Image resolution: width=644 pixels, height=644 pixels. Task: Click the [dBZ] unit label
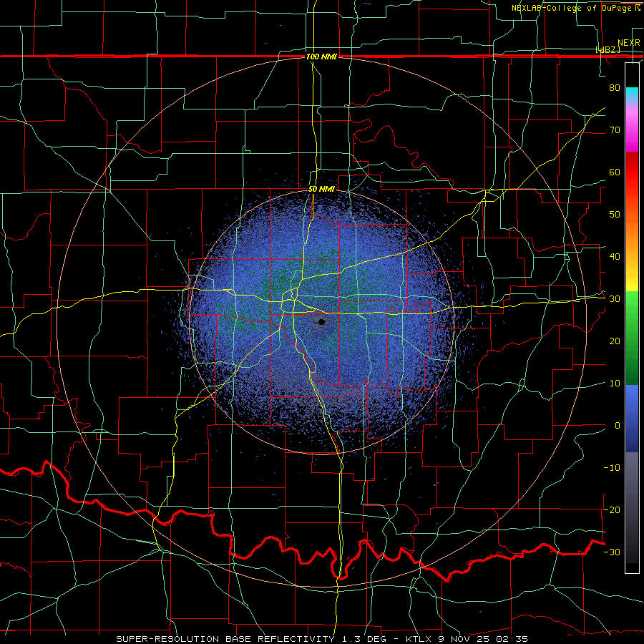(608, 49)
